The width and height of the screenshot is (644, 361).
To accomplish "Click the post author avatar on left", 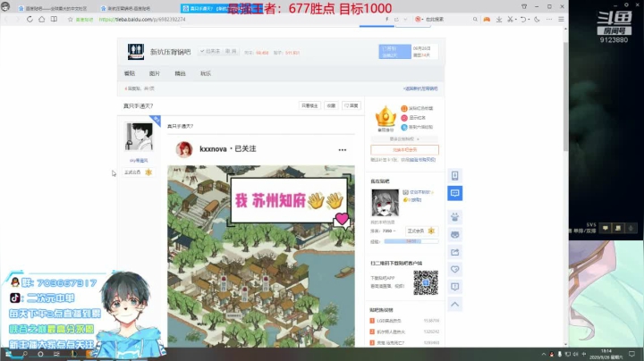I will [x=139, y=137].
